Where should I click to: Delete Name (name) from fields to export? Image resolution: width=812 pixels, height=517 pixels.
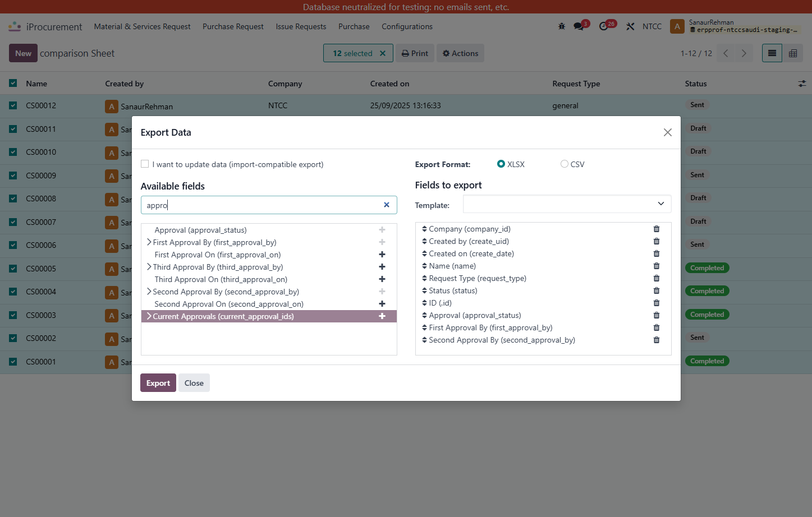(x=657, y=266)
